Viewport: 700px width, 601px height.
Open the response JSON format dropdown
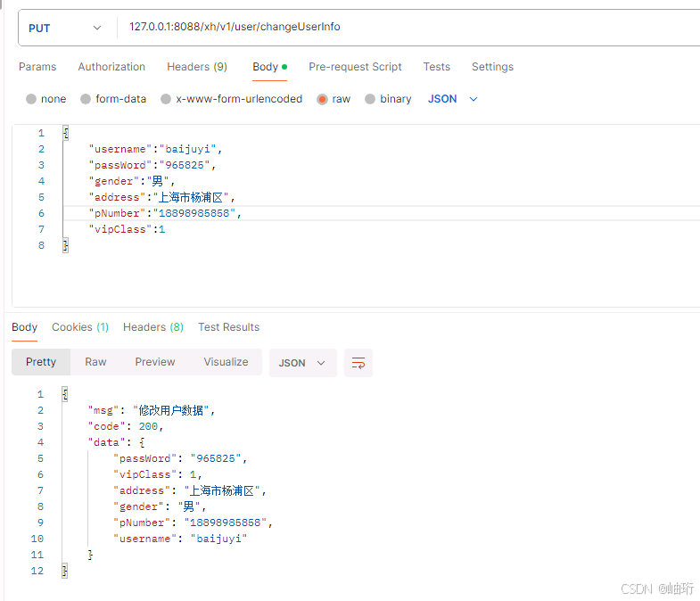coord(302,363)
